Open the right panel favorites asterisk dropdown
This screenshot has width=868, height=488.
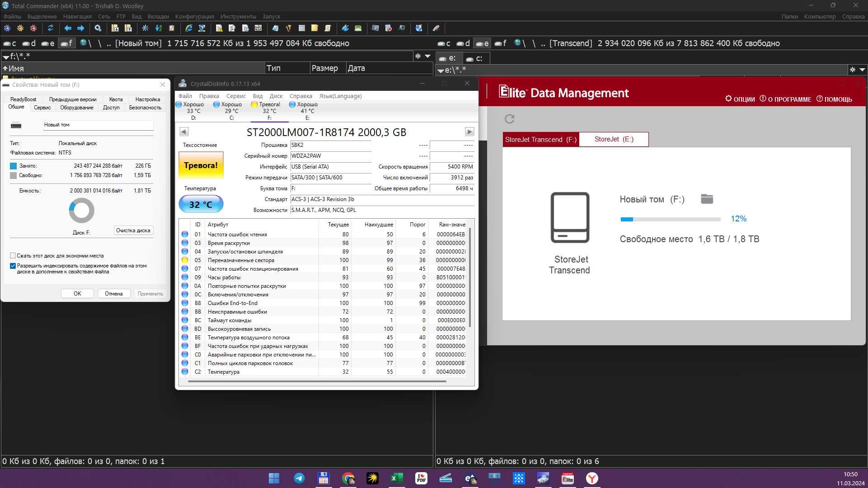(853, 70)
